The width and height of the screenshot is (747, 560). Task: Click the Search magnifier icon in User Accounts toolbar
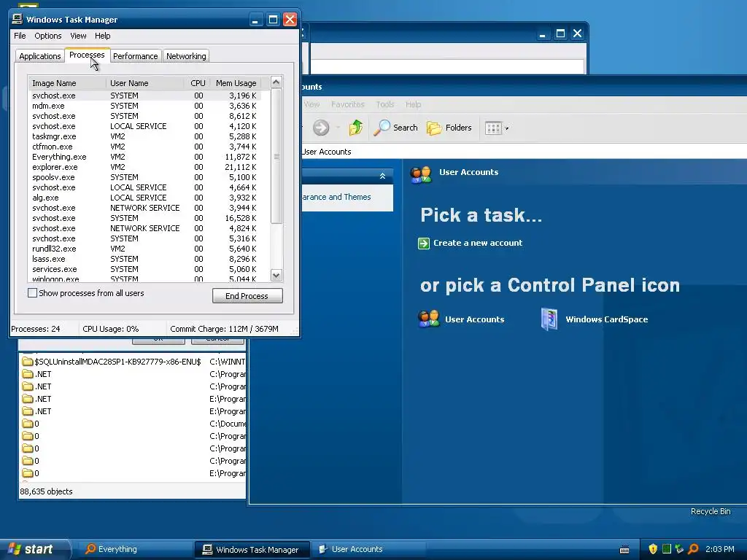382,128
